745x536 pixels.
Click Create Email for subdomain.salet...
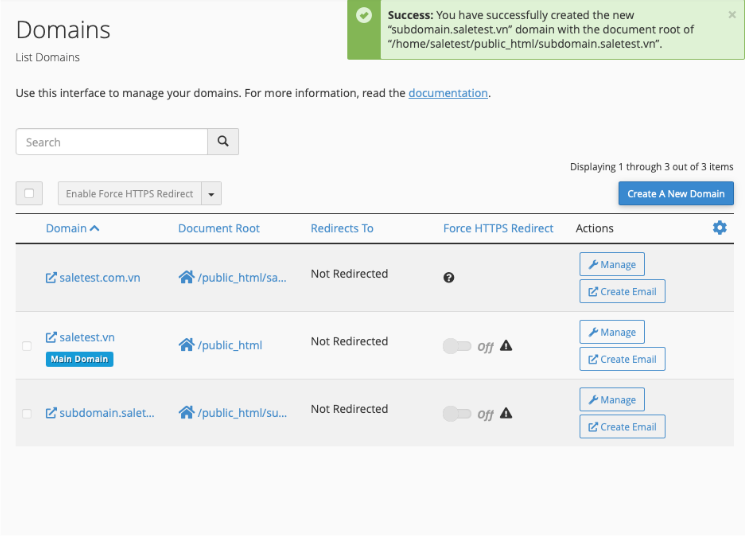click(622, 427)
